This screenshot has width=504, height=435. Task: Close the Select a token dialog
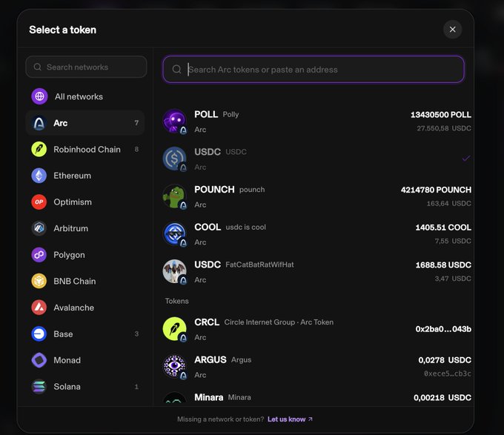[453, 30]
